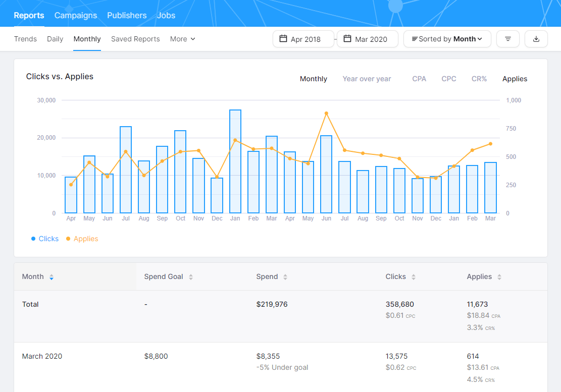Toggle the Clicks series in chart legend
Image resolution: width=561 pixels, height=392 pixels.
click(x=44, y=238)
